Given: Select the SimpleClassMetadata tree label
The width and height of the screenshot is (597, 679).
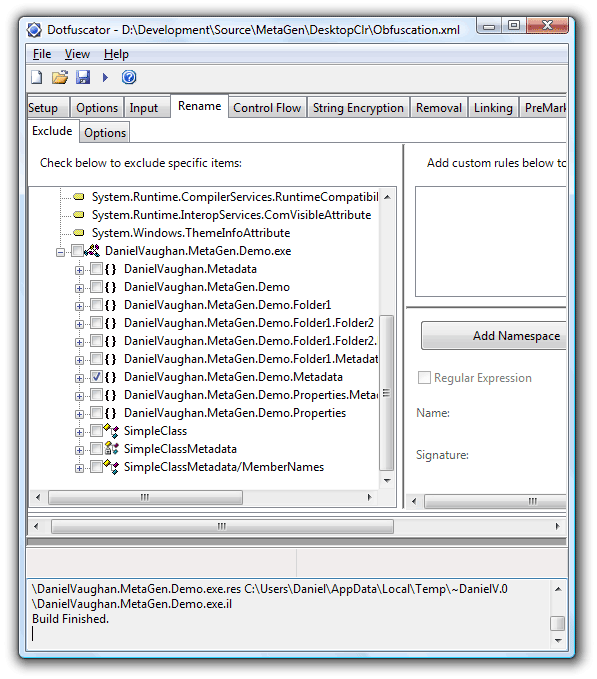Looking at the screenshot, I should point(180,449).
